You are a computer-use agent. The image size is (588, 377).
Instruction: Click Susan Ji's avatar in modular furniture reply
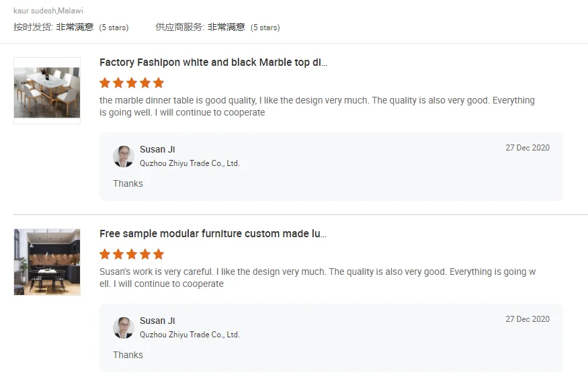[x=124, y=327]
